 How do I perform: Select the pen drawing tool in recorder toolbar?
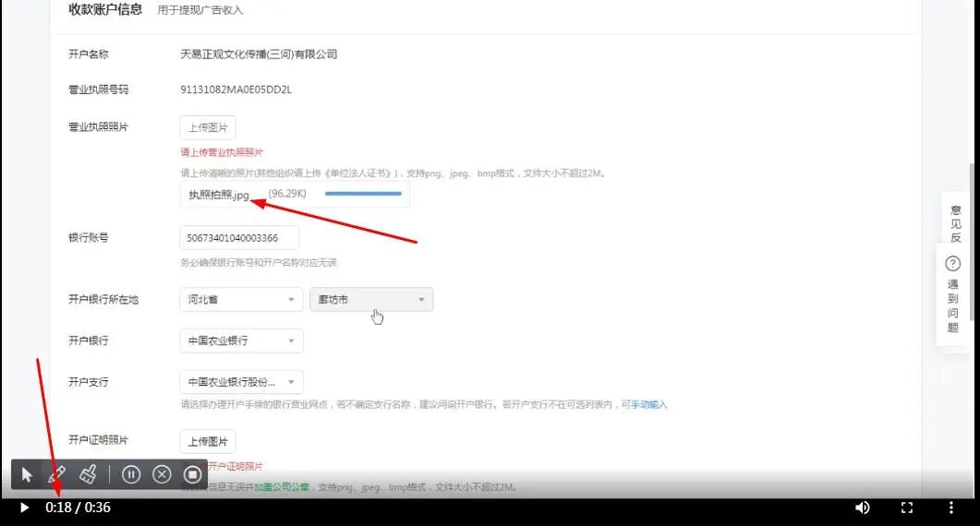pos(57,474)
